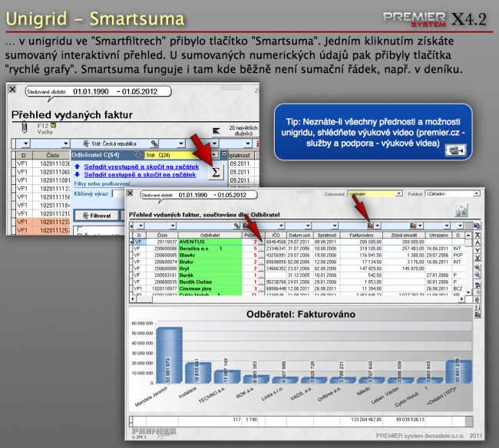Click the Excel export icon in summary window
The image size is (499, 448).
461,210
